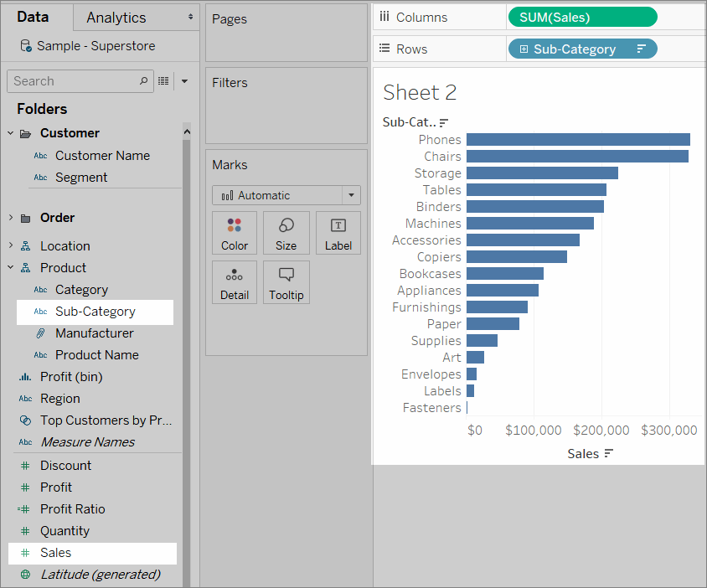Click the View Data grid icon beside the search box

pyautogui.click(x=163, y=80)
